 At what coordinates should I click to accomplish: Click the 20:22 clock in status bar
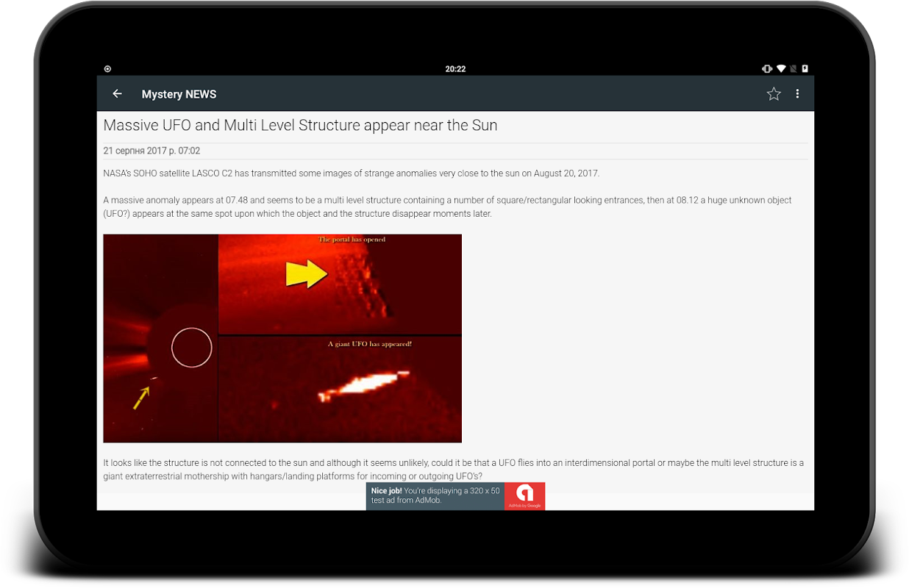[x=455, y=69]
